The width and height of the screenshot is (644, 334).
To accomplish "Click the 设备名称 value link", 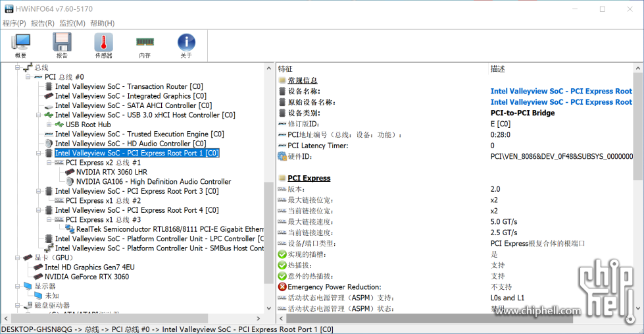I will click(x=562, y=92).
